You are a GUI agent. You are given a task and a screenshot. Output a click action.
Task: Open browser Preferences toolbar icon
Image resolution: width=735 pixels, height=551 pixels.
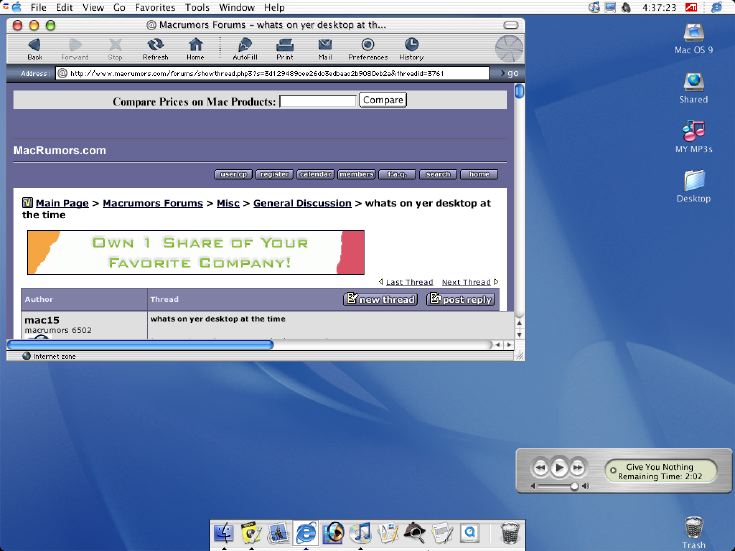click(368, 45)
